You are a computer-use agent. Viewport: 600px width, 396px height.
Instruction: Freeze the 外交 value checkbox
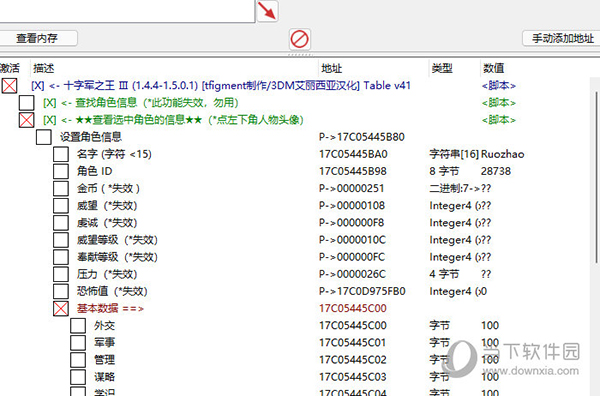[78, 326]
